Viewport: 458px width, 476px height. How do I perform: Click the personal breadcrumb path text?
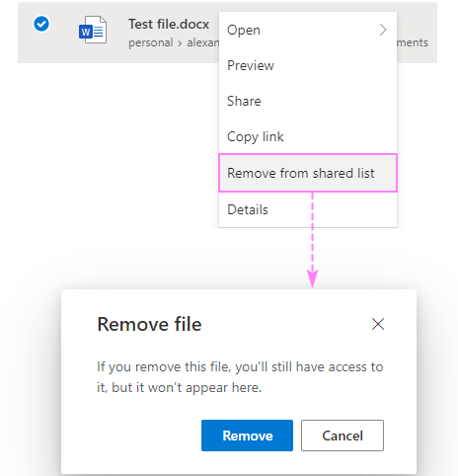coord(151,42)
